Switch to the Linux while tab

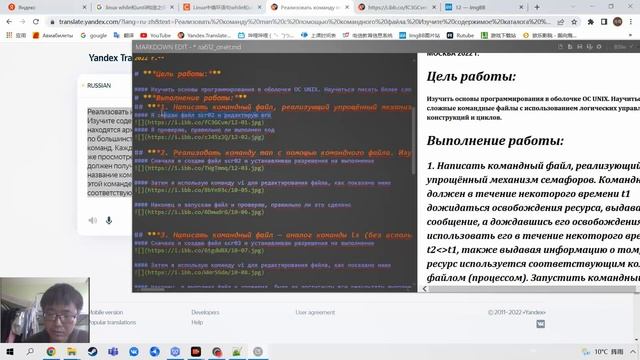click(135, 7)
